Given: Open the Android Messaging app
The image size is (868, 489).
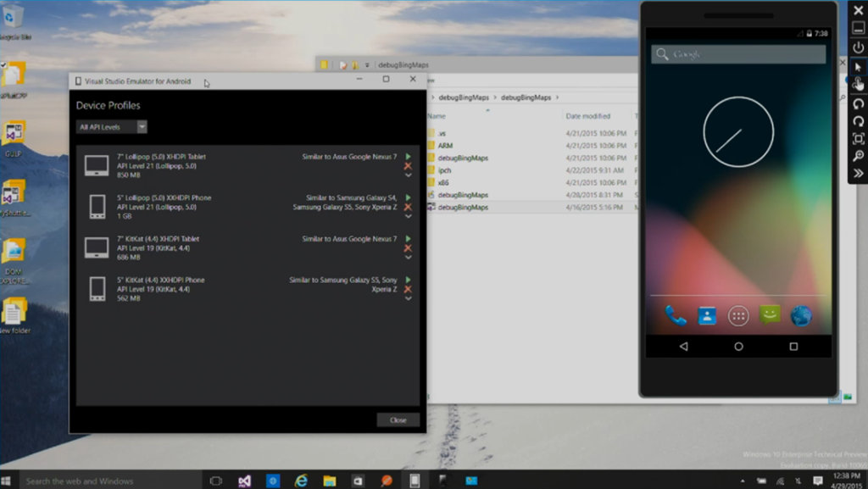Looking at the screenshot, I should pyautogui.click(x=770, y=315).
